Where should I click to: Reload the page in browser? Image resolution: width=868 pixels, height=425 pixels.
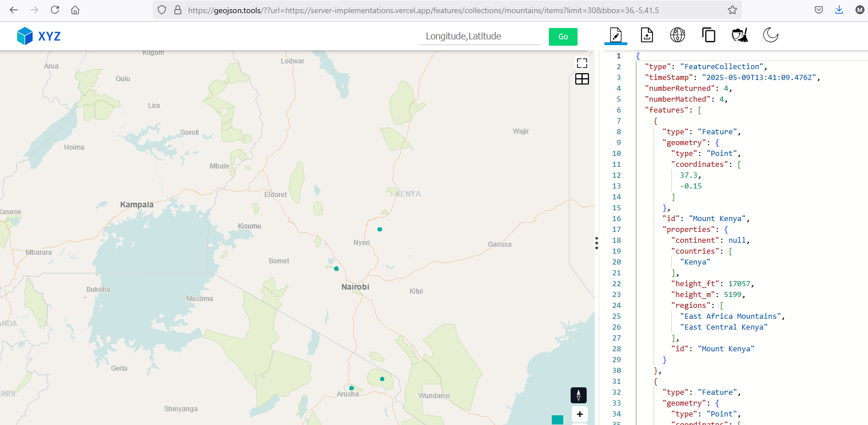55,10
